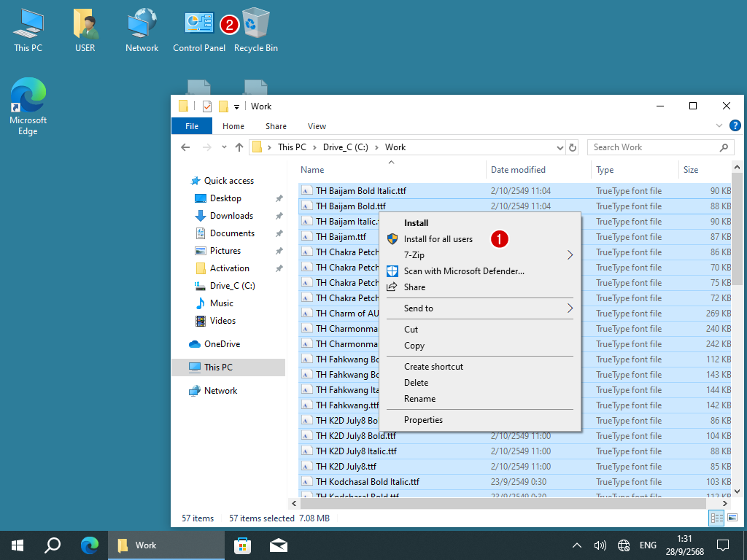The height and width of the screenshot is (560, 747).
Task: Click the Explorer help question mark icon
Action: [x=735, y=126]
